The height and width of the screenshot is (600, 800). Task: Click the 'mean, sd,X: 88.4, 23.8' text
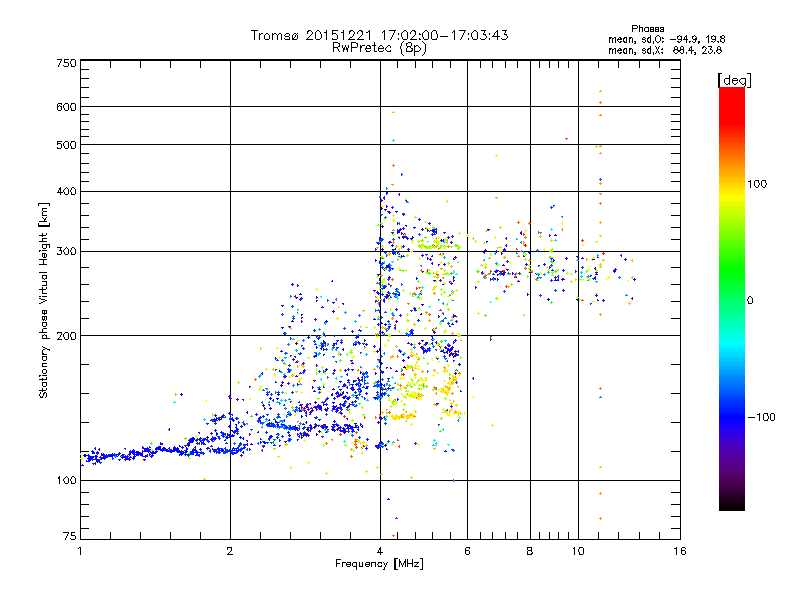665,50
